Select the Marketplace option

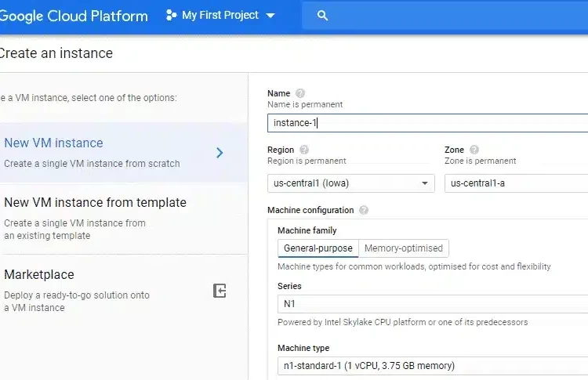(124, 291)
